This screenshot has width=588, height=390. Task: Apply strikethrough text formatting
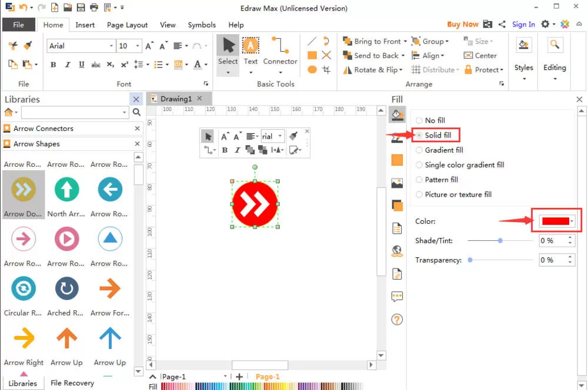(x=96, y=65)
